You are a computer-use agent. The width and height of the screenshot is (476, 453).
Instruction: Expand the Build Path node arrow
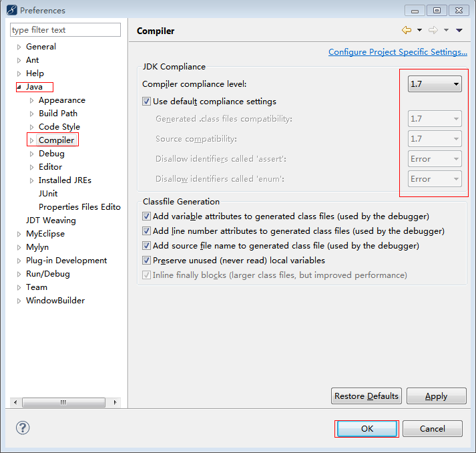point(31,114)
